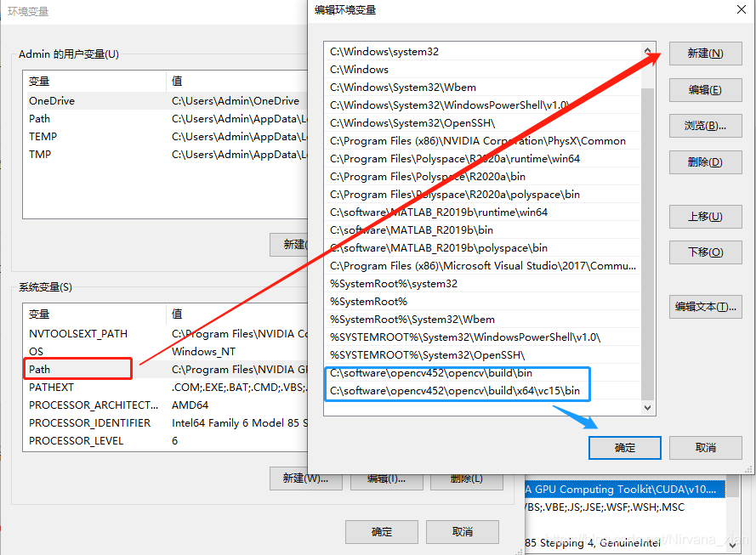Select Program Files\Polyspace\R2020a\bin entry
This screenshot has width=756, height=555.
483,176
